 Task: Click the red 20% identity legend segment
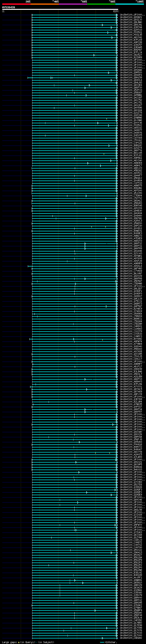(x=16, y=4)
